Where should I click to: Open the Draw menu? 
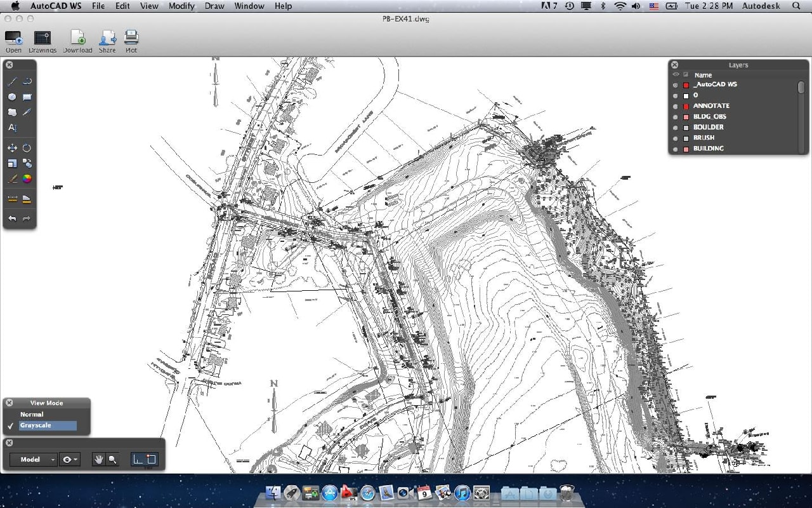pos(214,6)
